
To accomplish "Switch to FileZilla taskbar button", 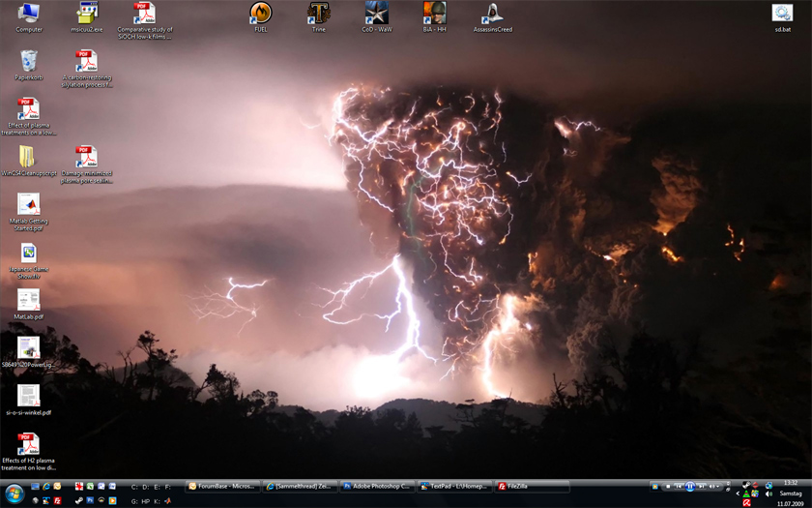I will (x=532, y=486).
